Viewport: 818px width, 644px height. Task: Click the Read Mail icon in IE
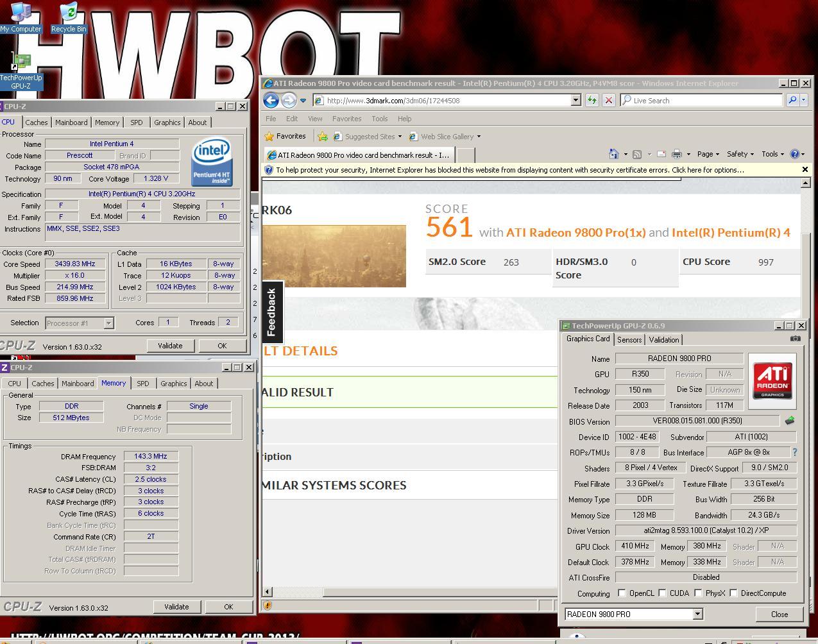click(661, 154)
